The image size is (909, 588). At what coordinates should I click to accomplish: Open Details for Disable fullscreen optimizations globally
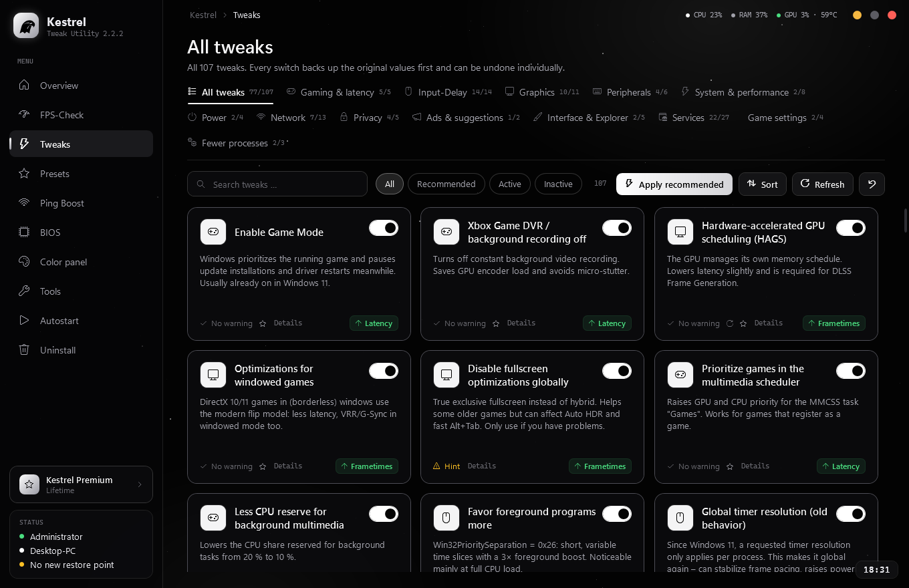click(482, 466)
